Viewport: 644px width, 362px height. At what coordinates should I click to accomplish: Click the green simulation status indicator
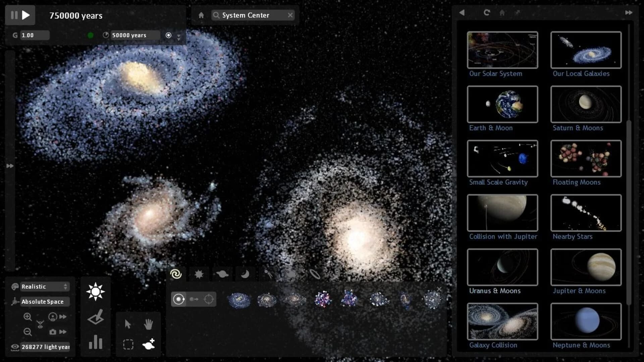[x=91, y=35]
